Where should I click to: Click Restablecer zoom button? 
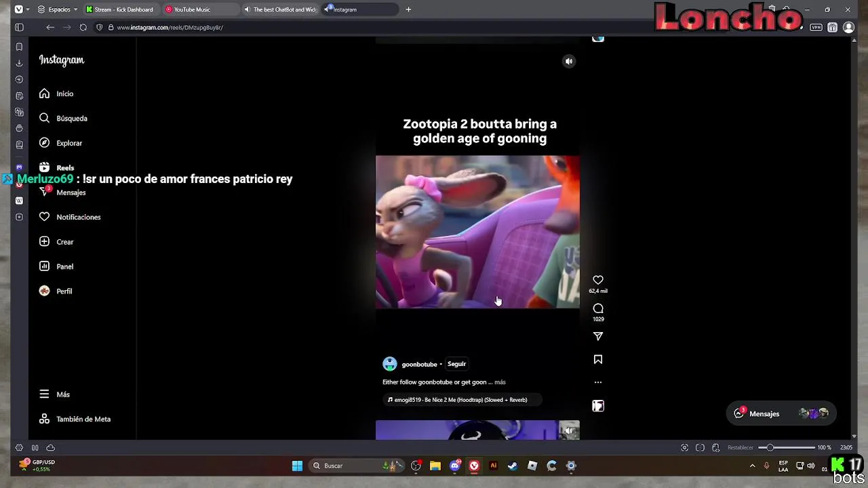[x=741, y=447]
